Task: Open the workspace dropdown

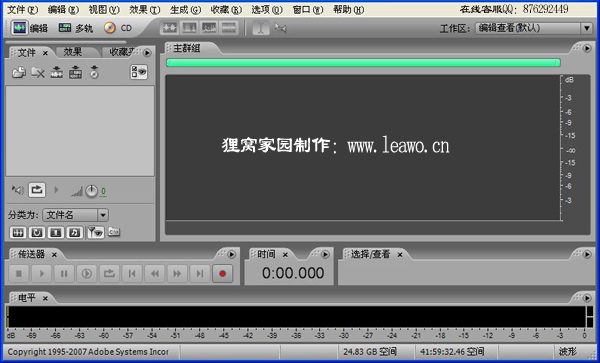Action: (x=534, y=28)
